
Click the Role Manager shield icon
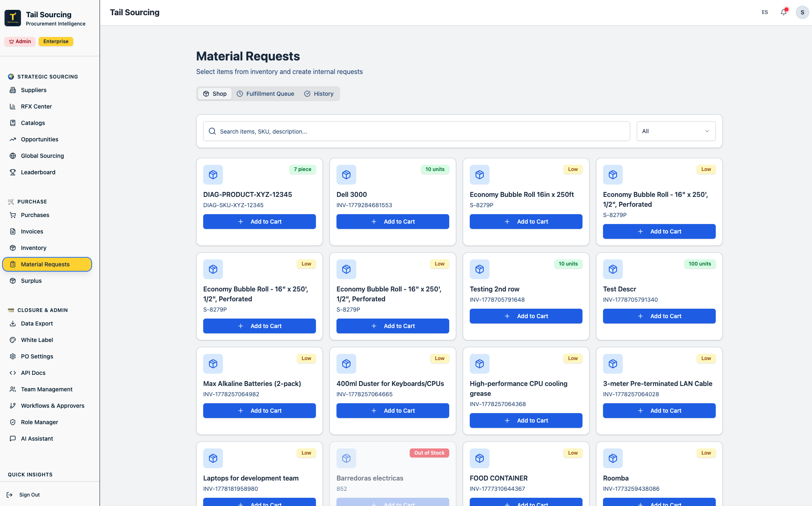(x=13, y=422)
